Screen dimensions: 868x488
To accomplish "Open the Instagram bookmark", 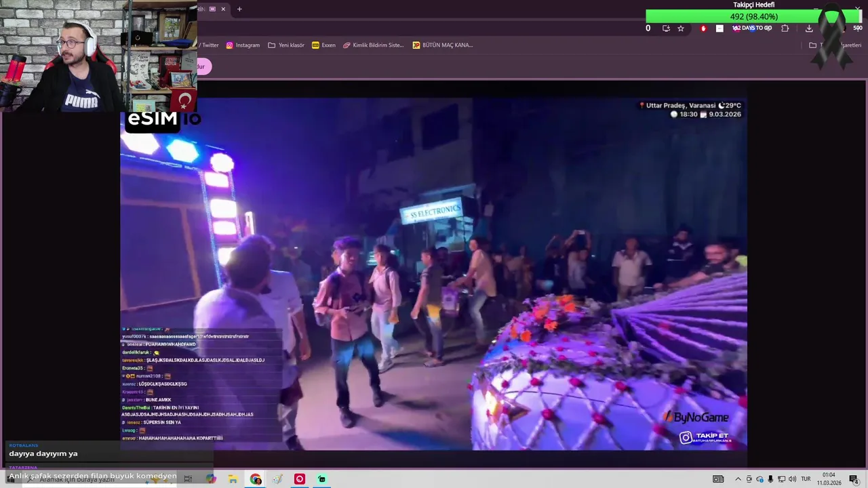I will (x=243, y=45).
